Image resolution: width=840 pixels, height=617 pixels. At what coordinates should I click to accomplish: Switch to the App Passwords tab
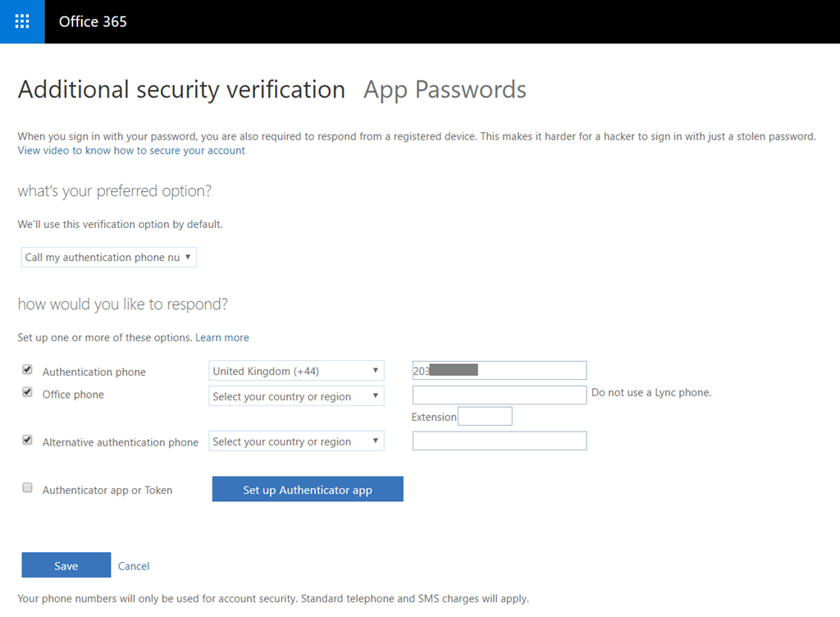pos(445,89)
